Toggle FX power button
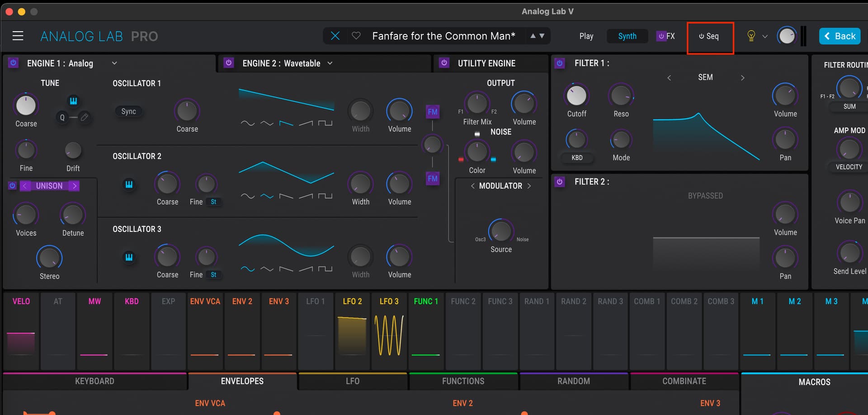The height and width of the screenshot is (415, 868). click(x=661, y=36)
